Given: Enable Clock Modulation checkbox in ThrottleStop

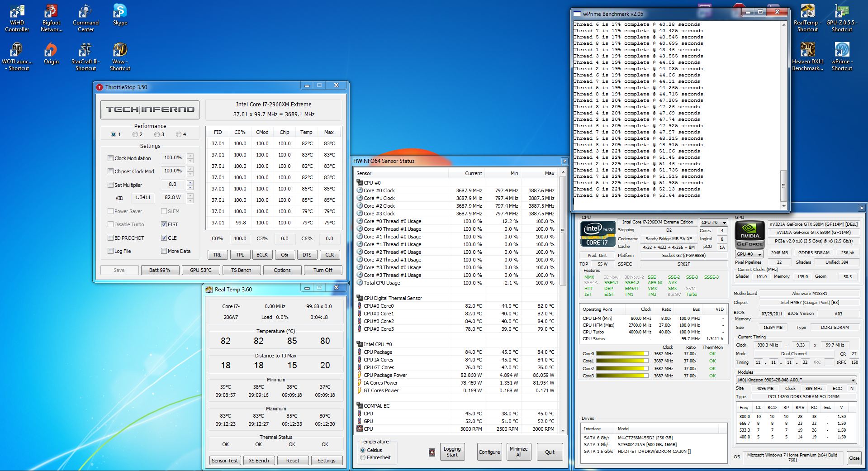Looking at the screenshot, I should click(110, 158).
